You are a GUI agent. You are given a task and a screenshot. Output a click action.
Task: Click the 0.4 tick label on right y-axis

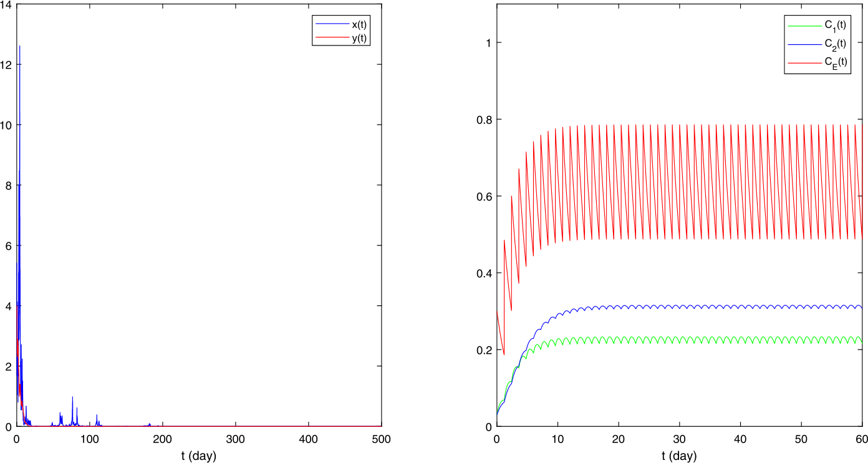tap(484, 273)
